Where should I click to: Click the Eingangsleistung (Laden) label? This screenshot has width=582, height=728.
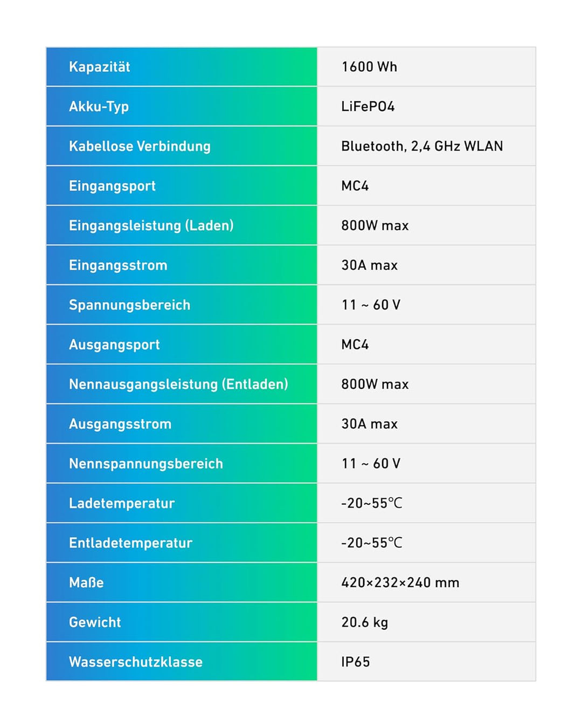coord(151,225)
